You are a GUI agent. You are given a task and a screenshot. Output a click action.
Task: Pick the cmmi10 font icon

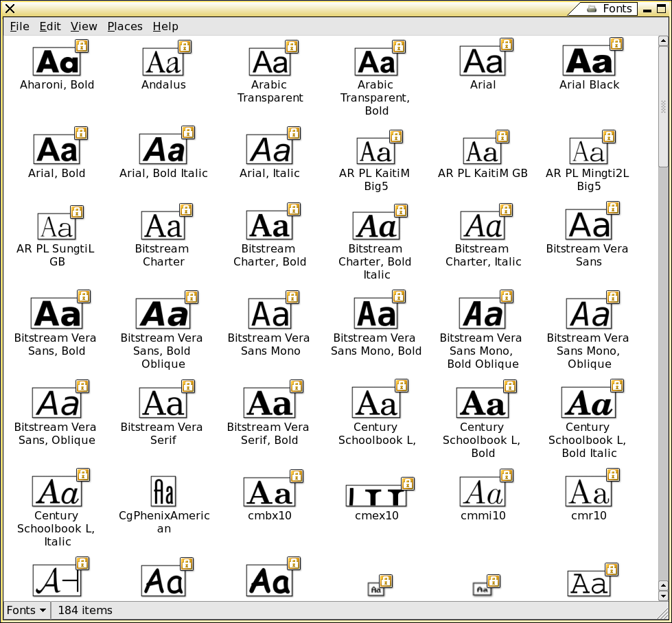[483, 491]
